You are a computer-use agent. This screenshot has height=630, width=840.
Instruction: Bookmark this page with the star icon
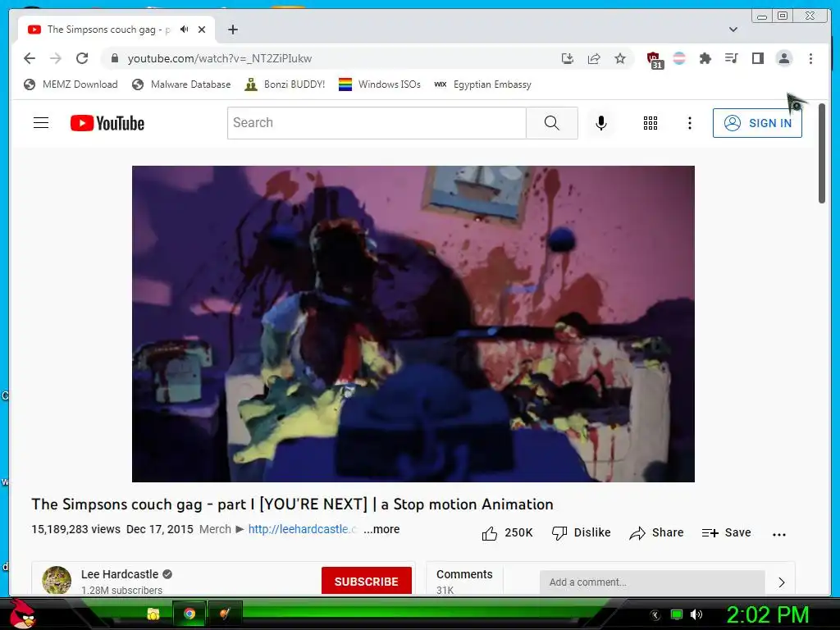pos(620,58)
